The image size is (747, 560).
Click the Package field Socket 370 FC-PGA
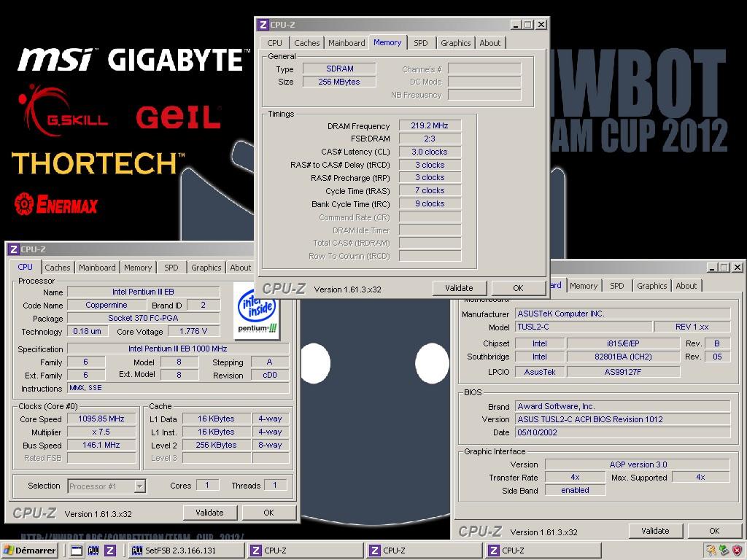(144, 318)
